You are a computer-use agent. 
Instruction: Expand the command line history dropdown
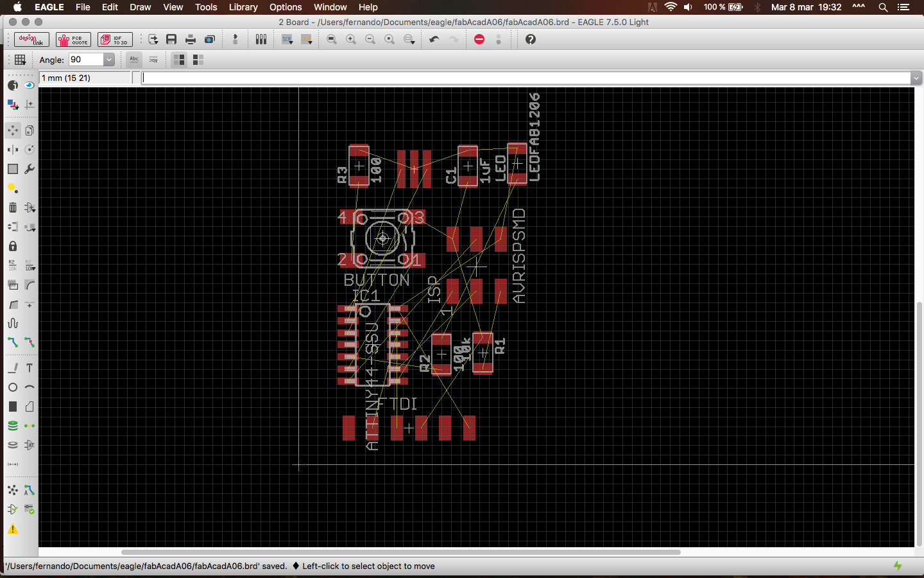pyautogui.click(x=916, y=78)
